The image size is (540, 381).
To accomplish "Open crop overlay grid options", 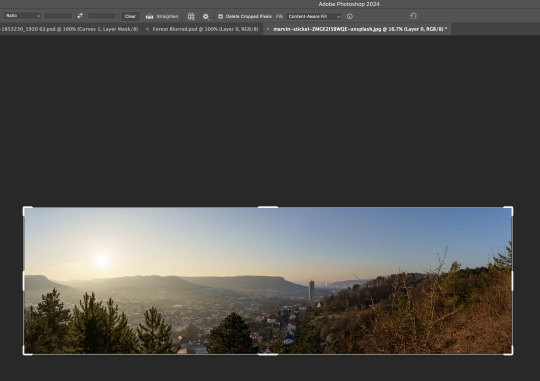I will click(191, 16).
